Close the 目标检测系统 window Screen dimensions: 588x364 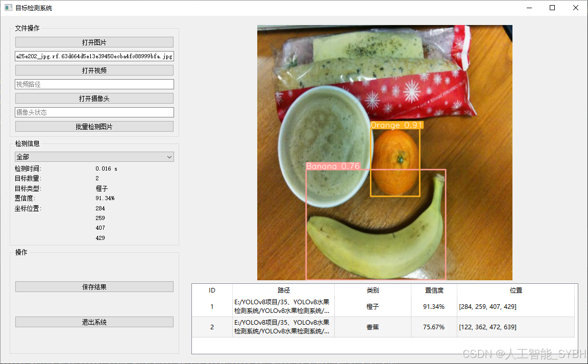coord(576,8)
